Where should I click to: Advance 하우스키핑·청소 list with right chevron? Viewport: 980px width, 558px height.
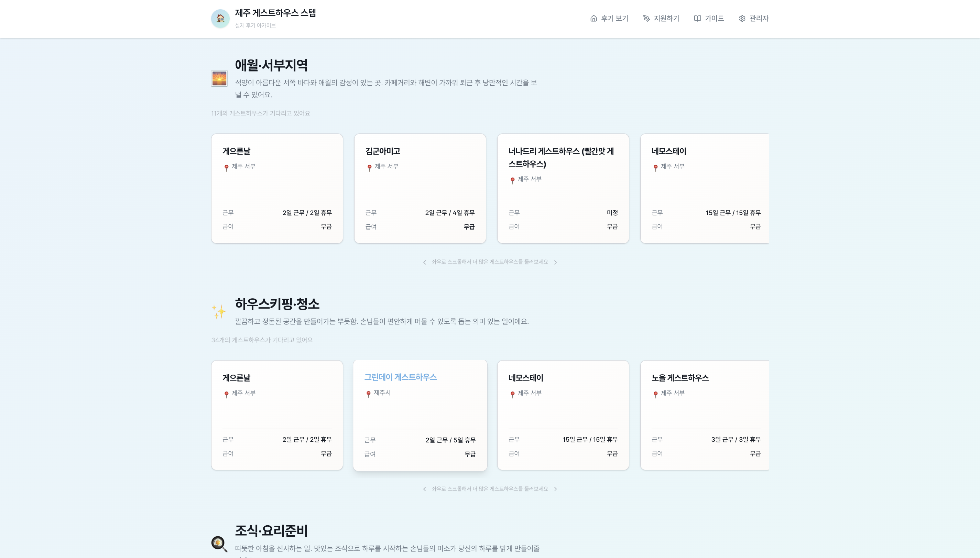pos(555,489)
